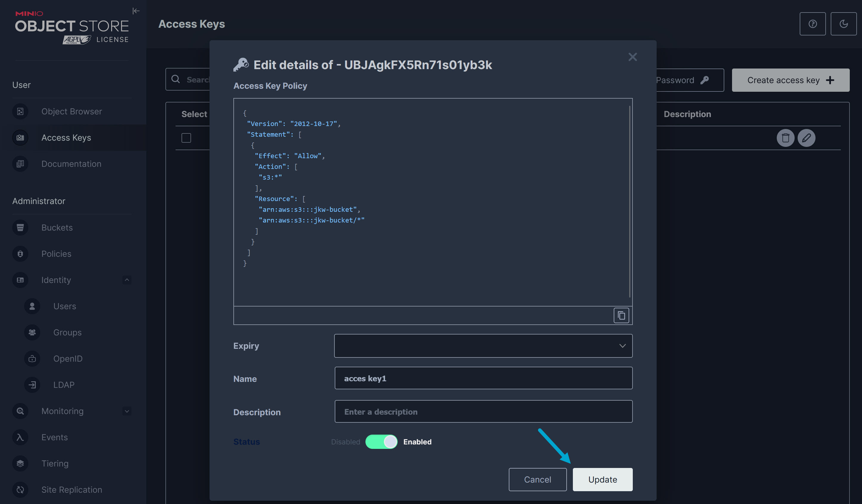Delete the listed access key
This screenshot has height=504, width=862.
[x=785, y=138]
